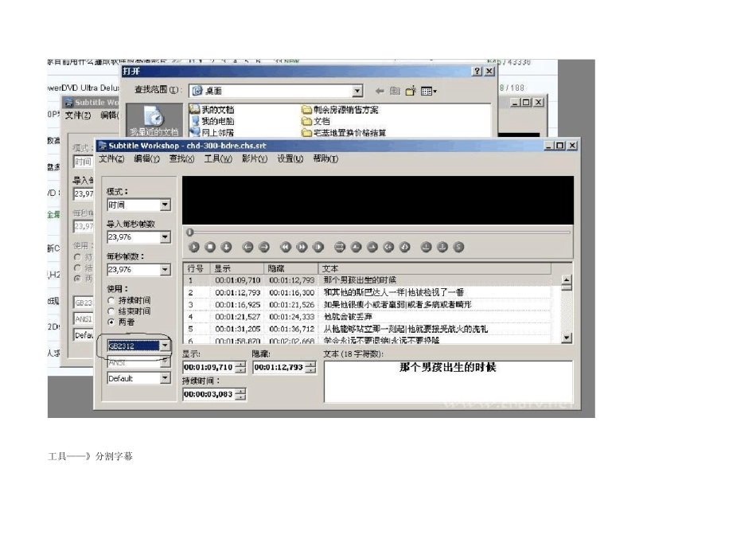Select the 剩余房源销售方案 folder
The width and height of the screenshot is (756, 535).
[x=341, y=110]
